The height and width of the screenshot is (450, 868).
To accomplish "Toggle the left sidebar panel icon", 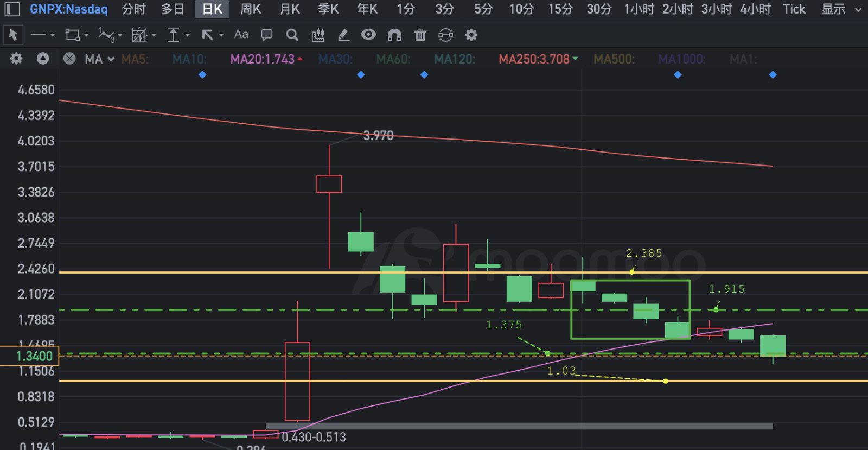I will (12, 9).
